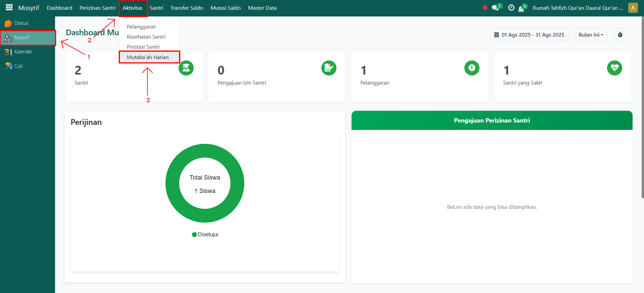Select Mutaba'ah Harian from Aktivitas menu

148,57
